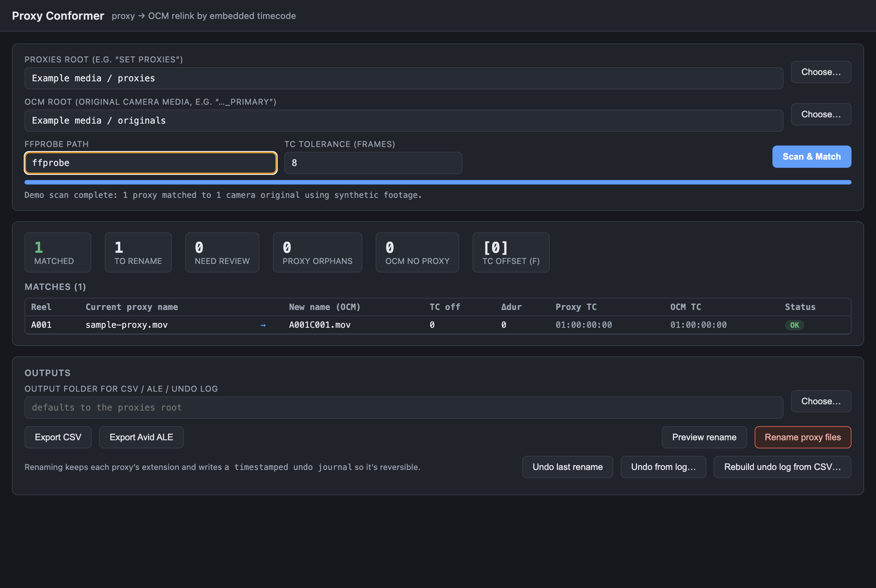Click Rename proxy files

pyautogui.click(x=803, y=437)
